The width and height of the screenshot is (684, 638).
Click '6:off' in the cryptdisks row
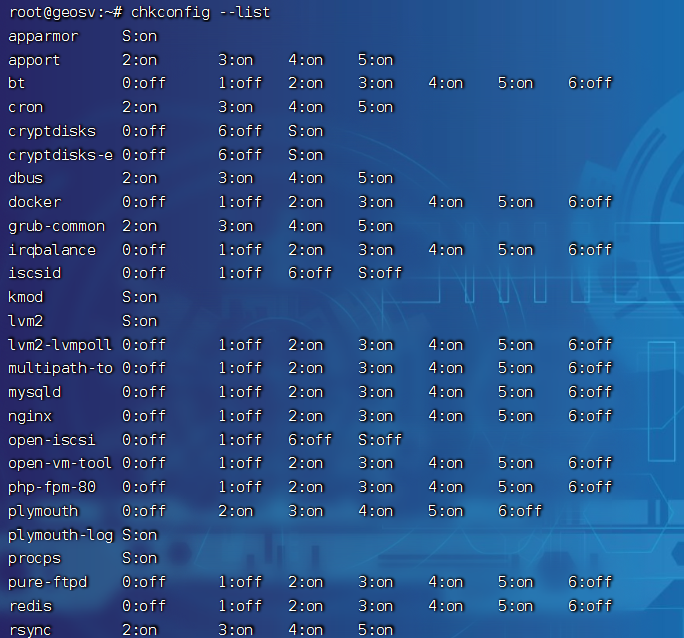point(240,131)
